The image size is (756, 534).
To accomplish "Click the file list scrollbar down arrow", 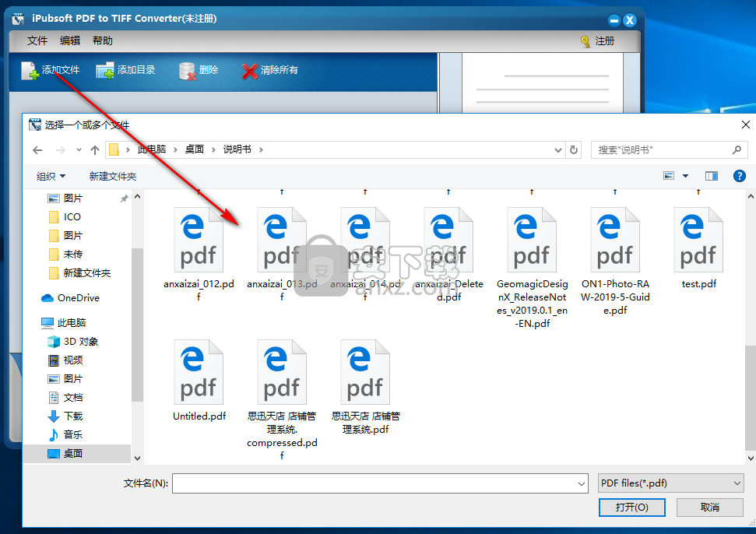I will coord(751,458).
